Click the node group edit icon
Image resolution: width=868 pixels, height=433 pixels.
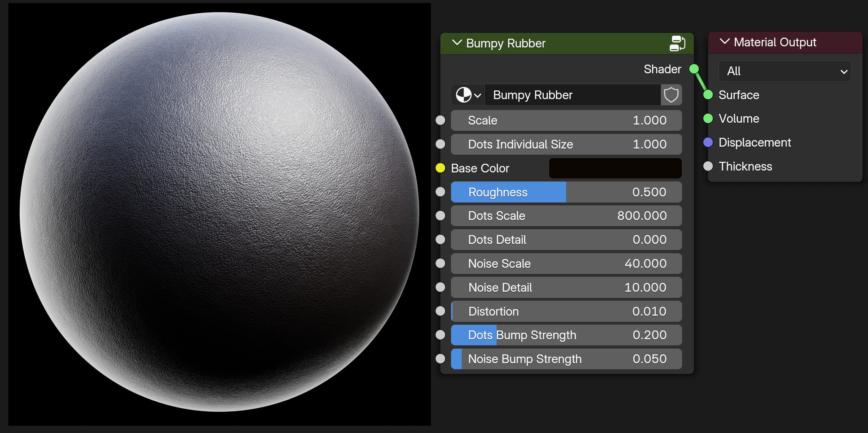(x=677, y=43)
